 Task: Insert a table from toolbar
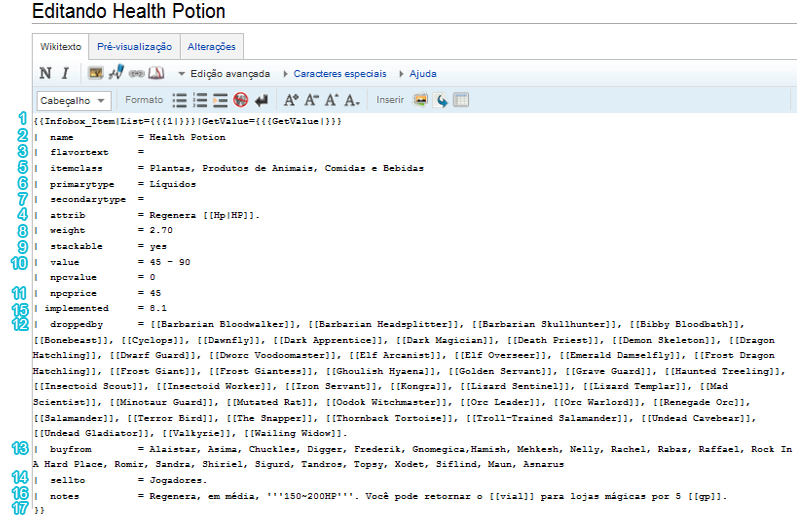461,100
